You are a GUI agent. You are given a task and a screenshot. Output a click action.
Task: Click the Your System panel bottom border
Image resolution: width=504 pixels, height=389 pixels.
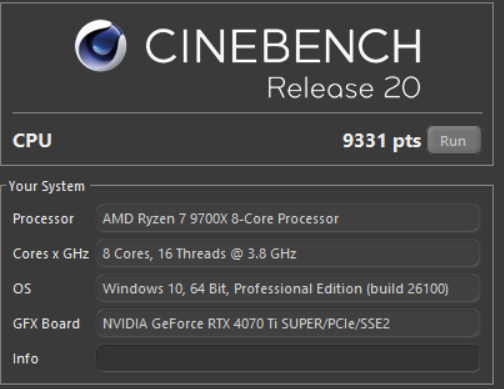[x=247, y=383]
